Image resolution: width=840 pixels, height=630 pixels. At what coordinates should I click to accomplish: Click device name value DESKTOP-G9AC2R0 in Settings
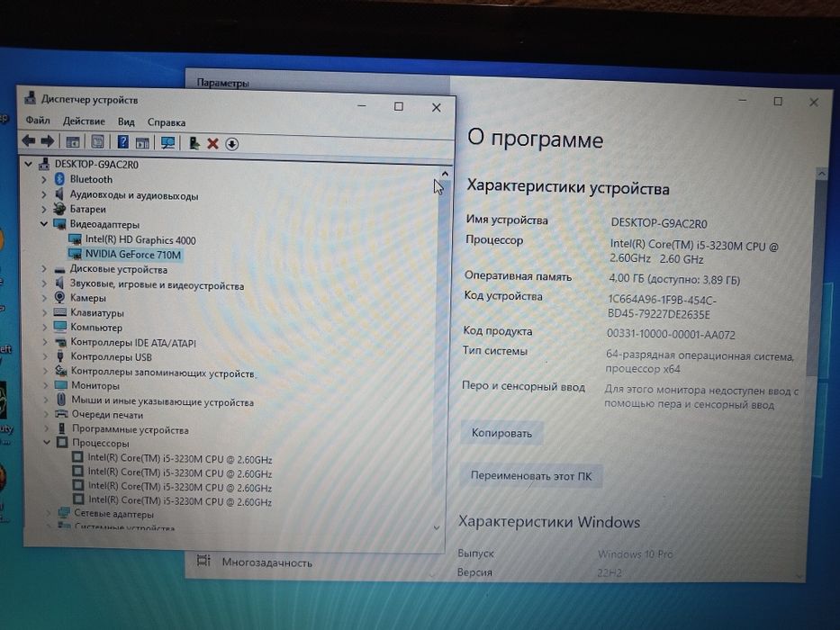[x=659, y=223]
